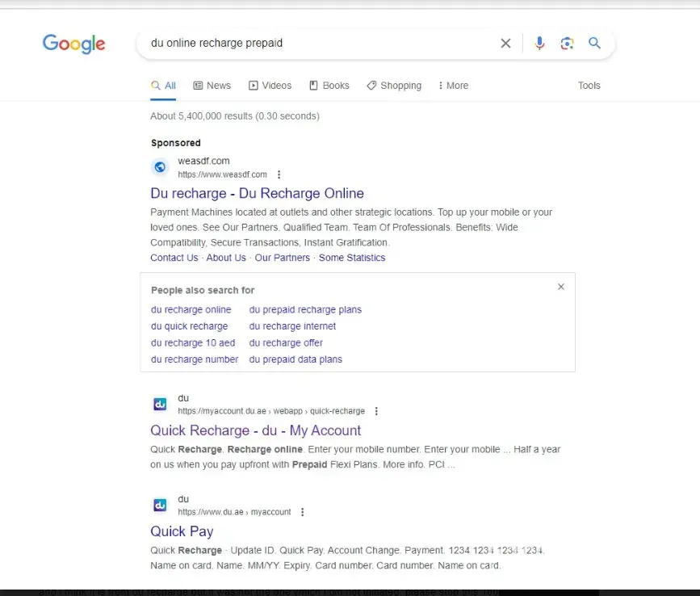Click the weasdf.com globe favicon

coord(160,167)
